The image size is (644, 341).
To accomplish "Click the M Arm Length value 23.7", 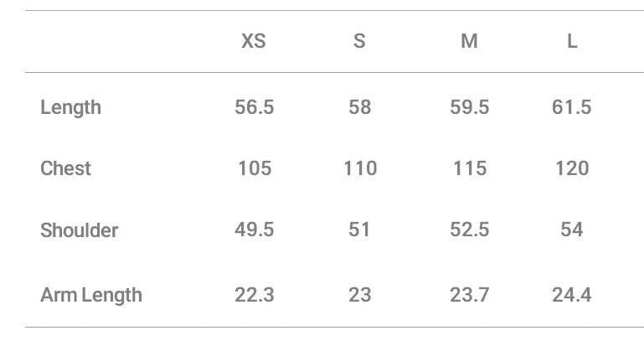I will (470, 295).
